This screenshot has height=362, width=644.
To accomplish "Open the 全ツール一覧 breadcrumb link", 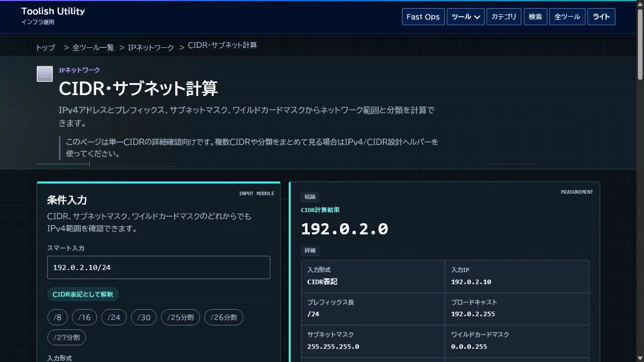I will point(93,47).
